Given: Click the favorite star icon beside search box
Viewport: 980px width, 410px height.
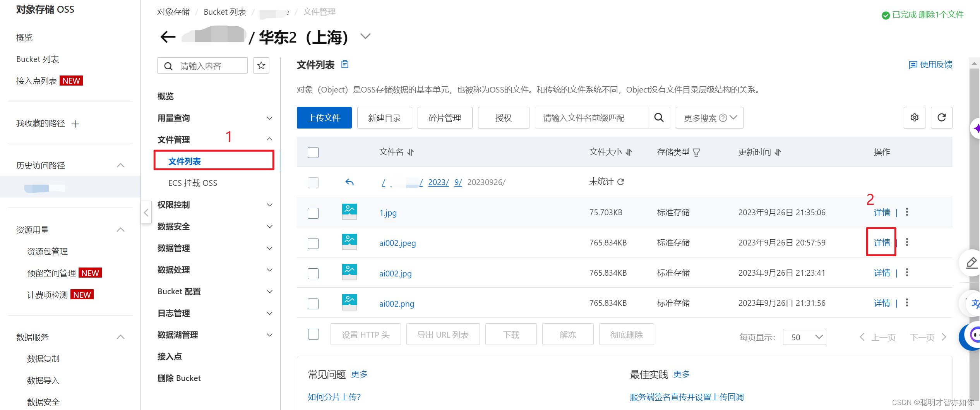Looking at the screenshot, I should 261,65.
